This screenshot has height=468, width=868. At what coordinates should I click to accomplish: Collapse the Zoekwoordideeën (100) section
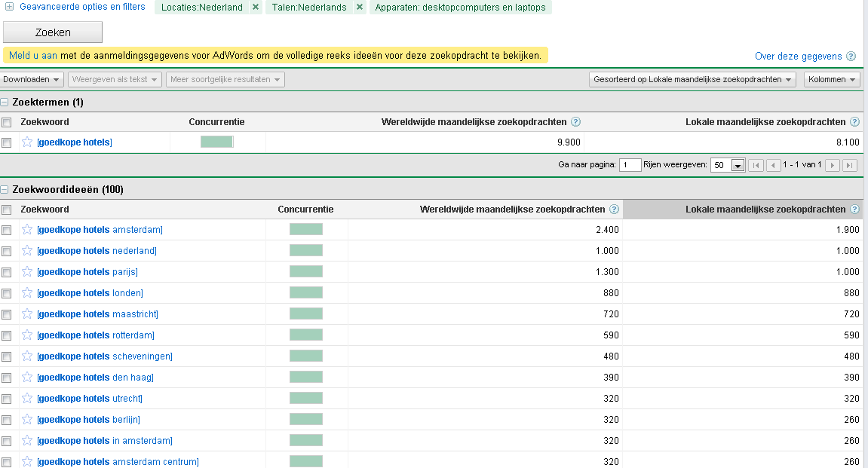coord(5,190)
